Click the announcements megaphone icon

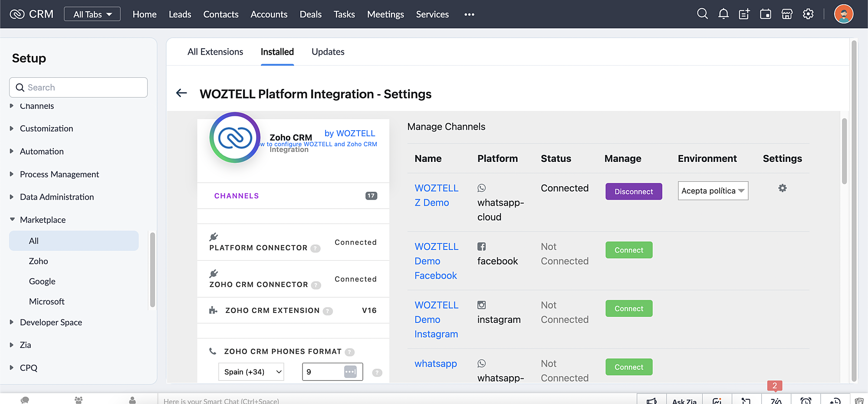coord(652,401)
